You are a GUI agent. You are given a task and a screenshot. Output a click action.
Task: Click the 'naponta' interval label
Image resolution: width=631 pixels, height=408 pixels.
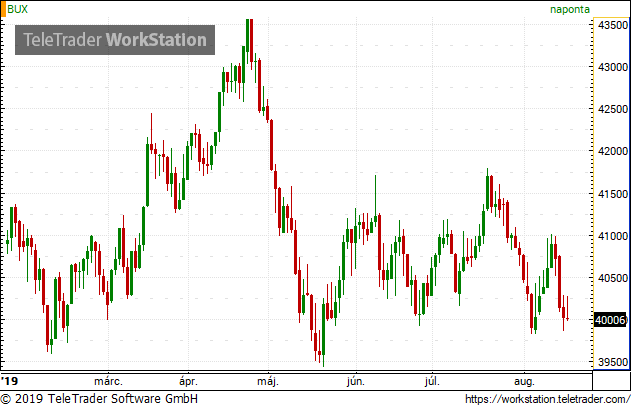coord(570,10)
